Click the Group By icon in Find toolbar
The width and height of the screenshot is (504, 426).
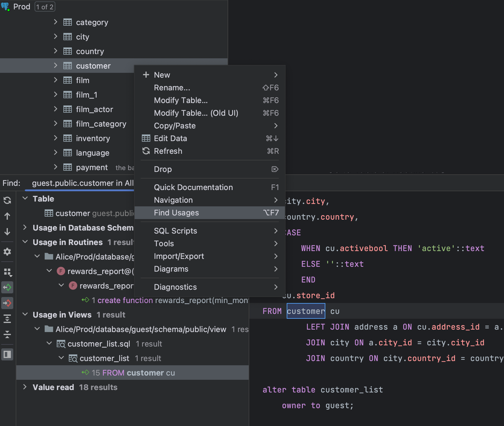point(8,272)
